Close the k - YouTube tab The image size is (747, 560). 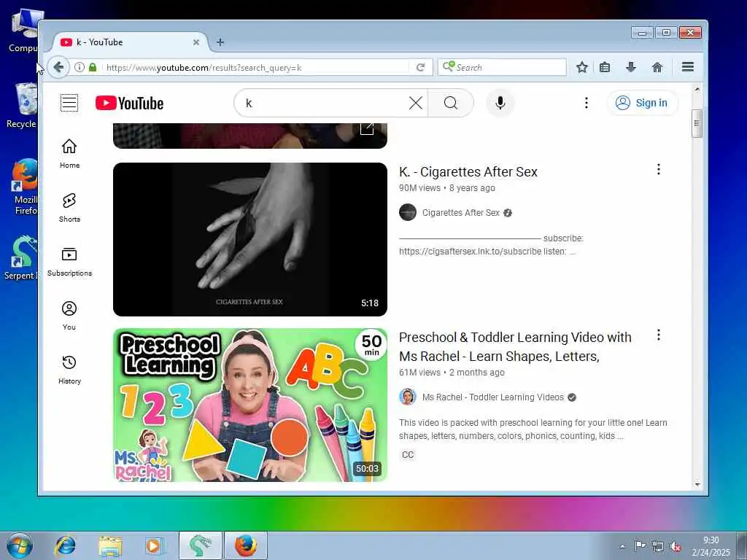[x=196, y=42]
